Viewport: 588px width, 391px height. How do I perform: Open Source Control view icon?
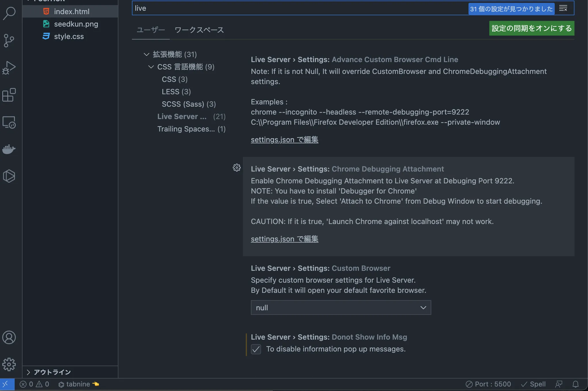click(x=9, y=41)
